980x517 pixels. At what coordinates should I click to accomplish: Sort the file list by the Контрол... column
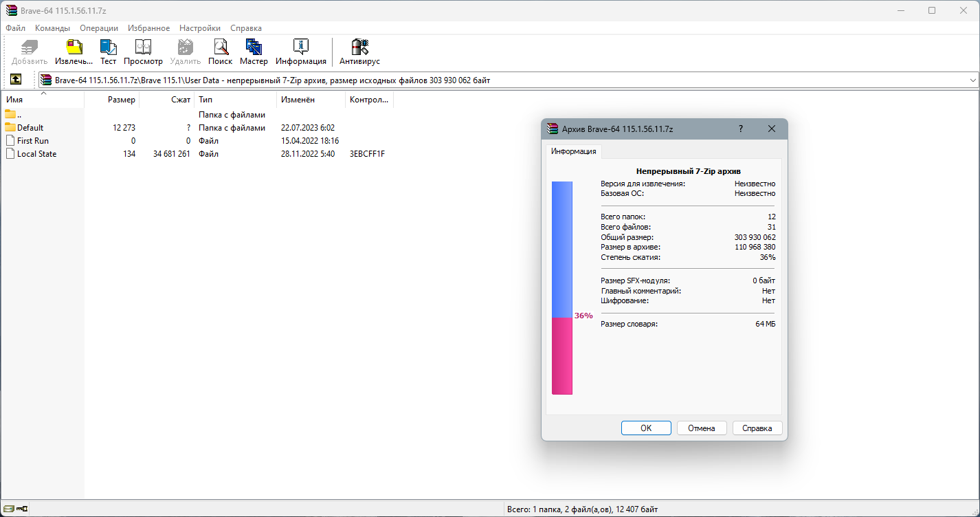tap(370, 100)
